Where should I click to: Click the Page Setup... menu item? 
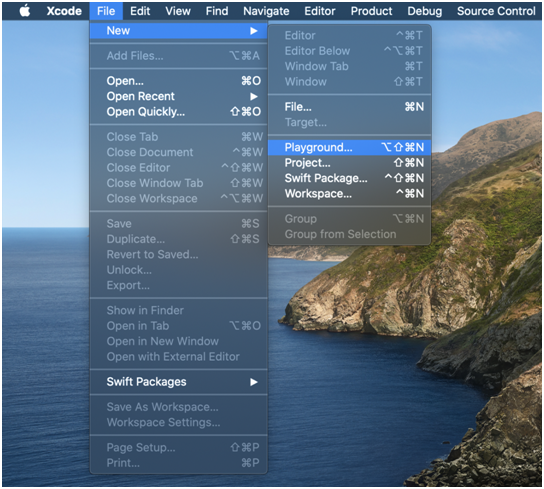178,447
